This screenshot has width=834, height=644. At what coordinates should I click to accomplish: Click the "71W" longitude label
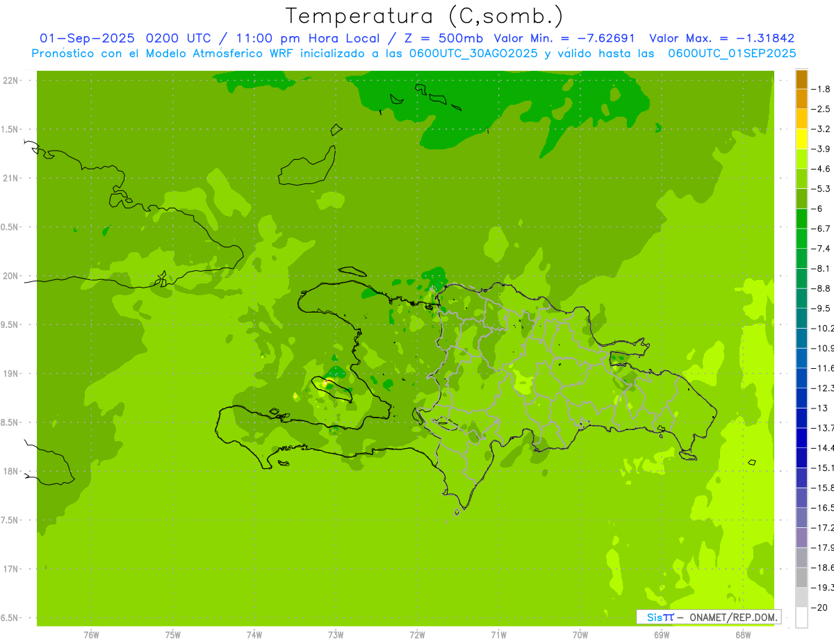point(498,634)
